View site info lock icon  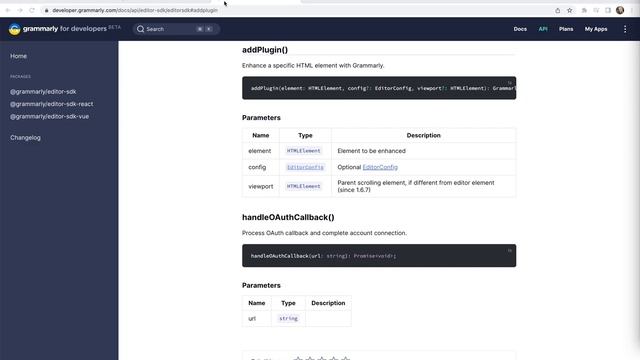click(x=47, y=10)
